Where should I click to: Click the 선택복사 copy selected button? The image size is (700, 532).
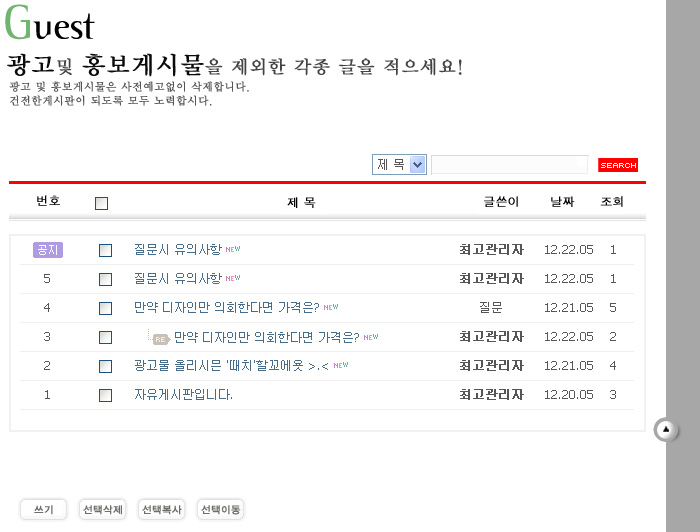pyautogui.click(x=161, y=510)
